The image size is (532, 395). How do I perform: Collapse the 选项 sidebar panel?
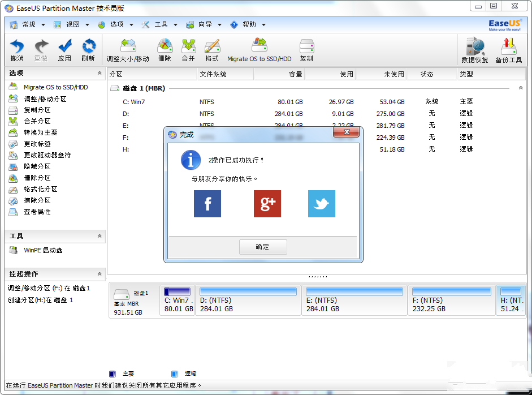[100, 73]
